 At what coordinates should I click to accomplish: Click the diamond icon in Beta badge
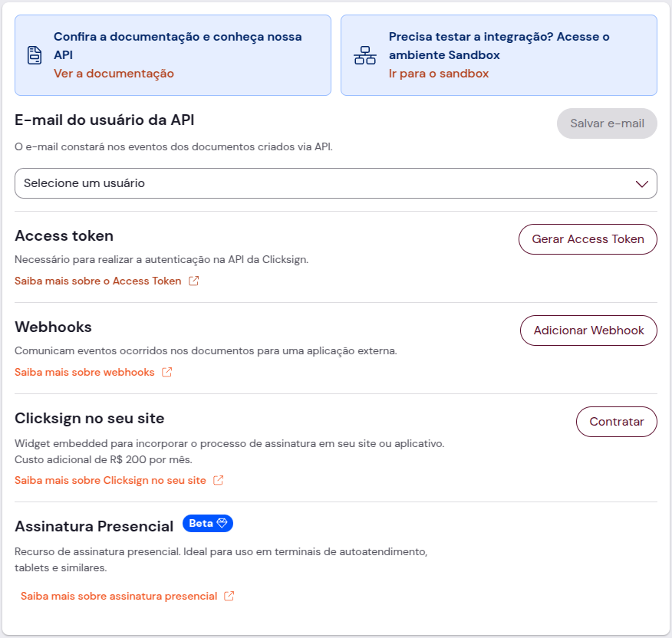222,523
